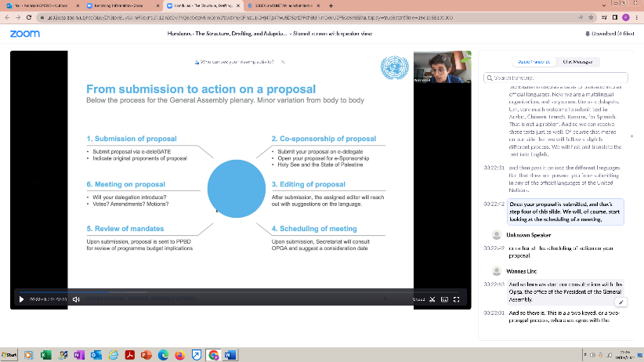
Task: Switch to the Audio Transcript tab
Action: click(x=534, y=61)
